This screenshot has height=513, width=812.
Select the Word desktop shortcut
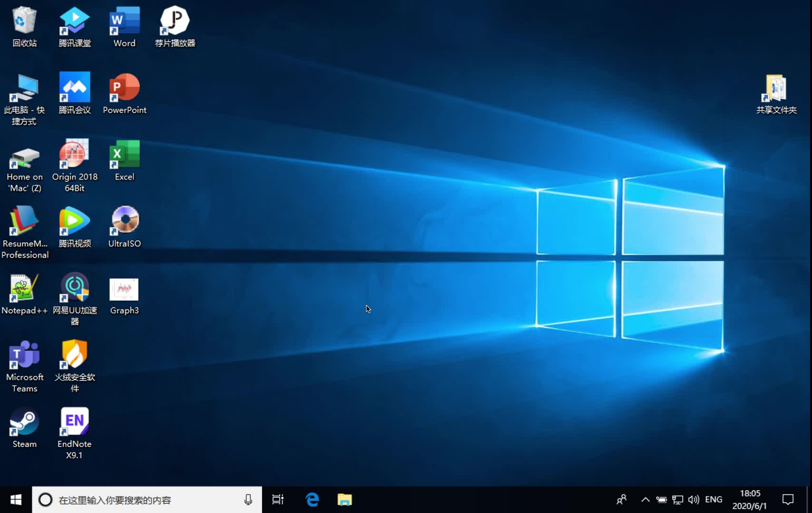pyautogui.click(x=125, y=27)
